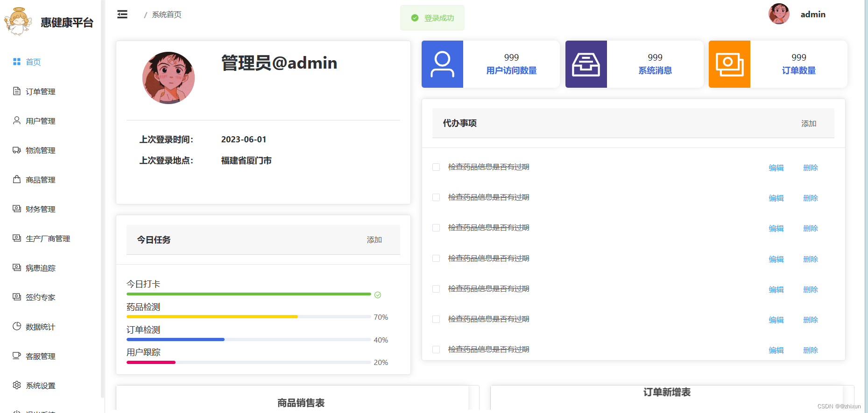This screenshot has height=413, width=868.
Task: Click the 今日打卡 completed check icon
Action: coord(378,295)
